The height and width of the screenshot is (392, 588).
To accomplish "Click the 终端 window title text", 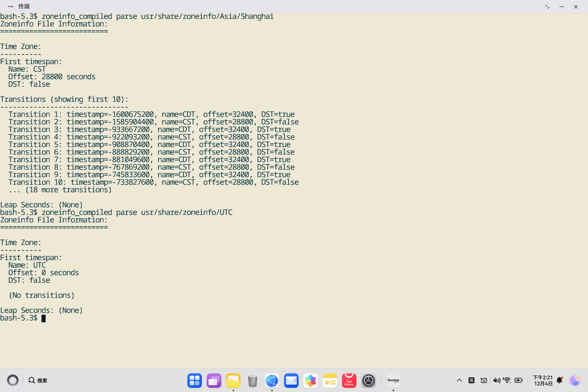I will coord(24,6).
